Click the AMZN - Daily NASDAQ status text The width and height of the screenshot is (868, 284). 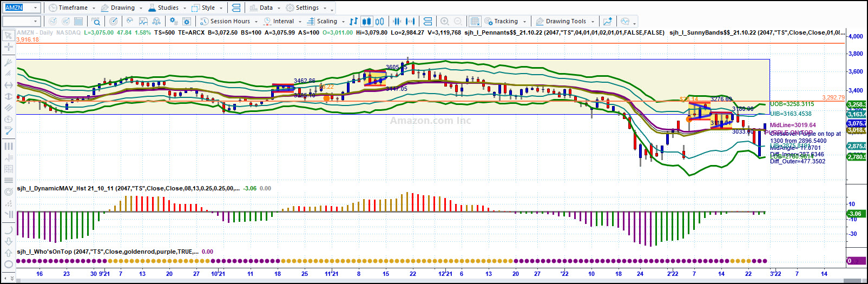pos(49,32)
